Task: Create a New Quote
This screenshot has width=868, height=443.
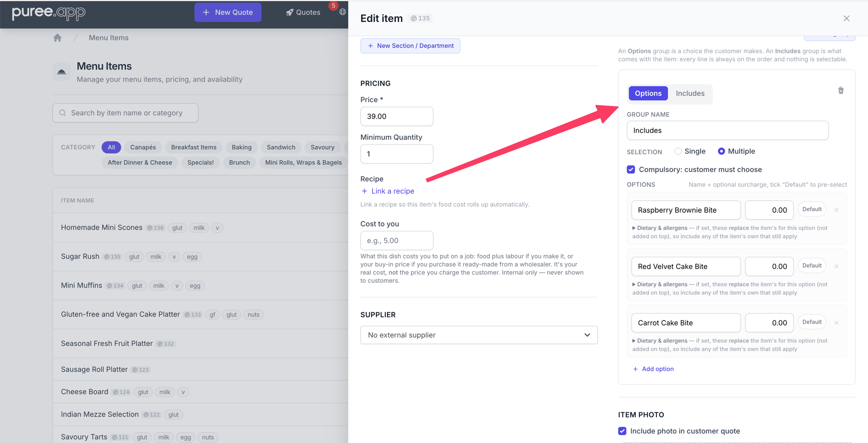Action: (228, 12)
